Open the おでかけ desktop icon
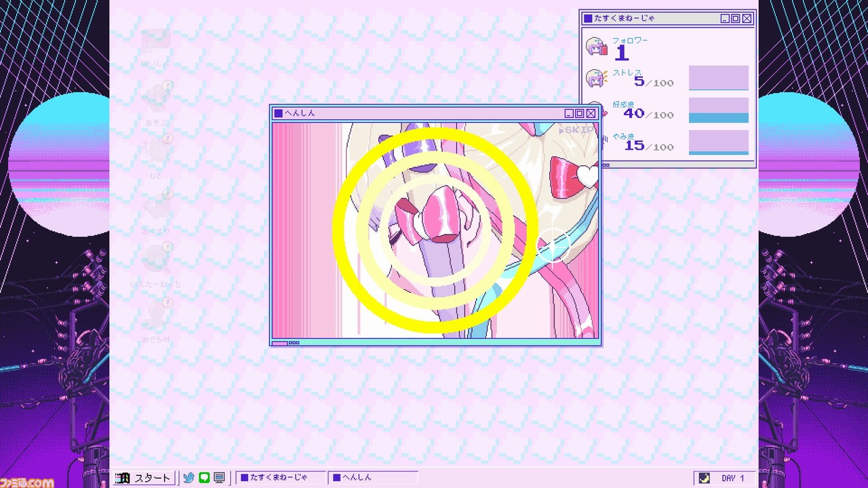 [156, 320]
